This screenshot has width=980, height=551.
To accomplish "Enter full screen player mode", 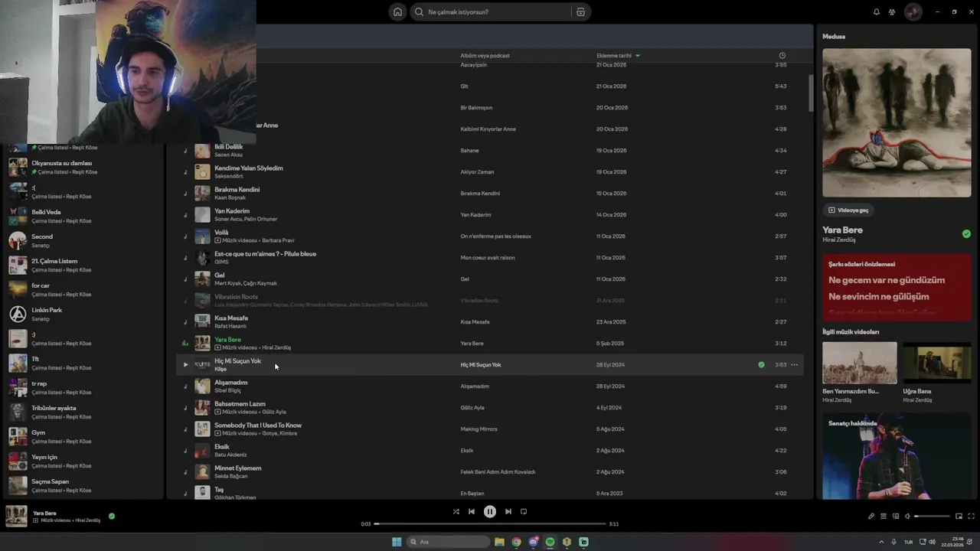I will [x=971, y=516].
